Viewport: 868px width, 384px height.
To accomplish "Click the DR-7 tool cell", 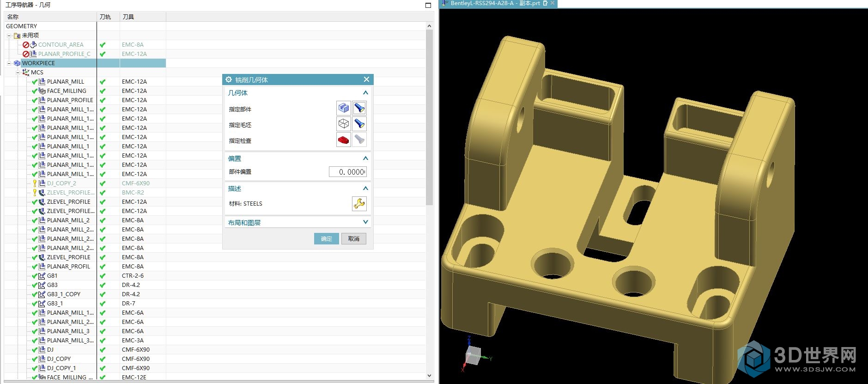I will pyautogui.click(x=143, y=304).
